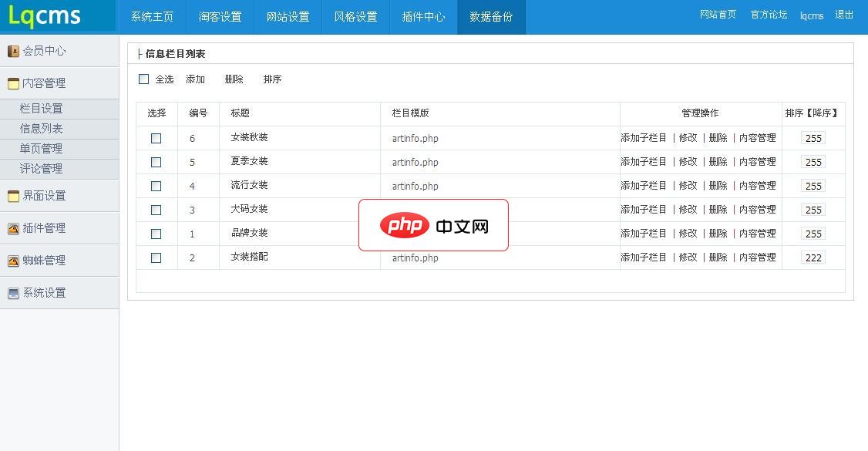Open the 蜘蛛管理 spider icon

pyautogui.click(x=12, y=260)
